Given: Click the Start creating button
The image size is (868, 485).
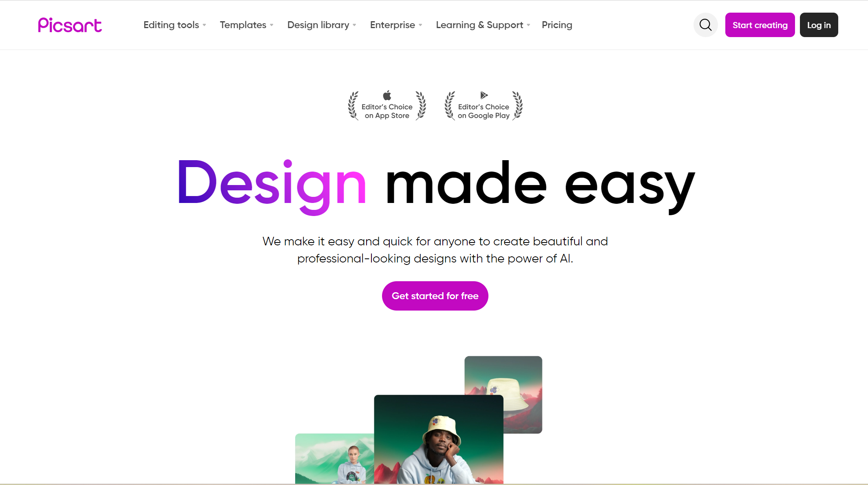Looking at the screenshot, I should pos(760,24).
